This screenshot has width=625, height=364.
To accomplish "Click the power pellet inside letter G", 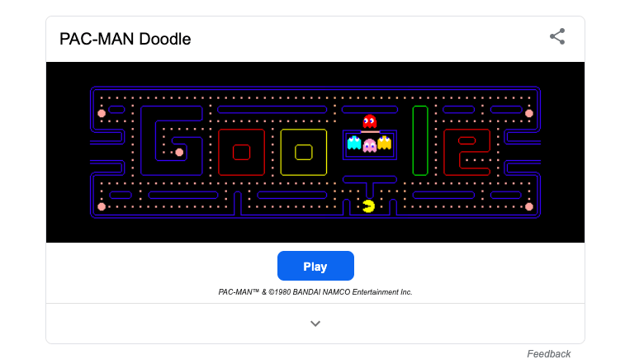I will [x=179, y=153].
